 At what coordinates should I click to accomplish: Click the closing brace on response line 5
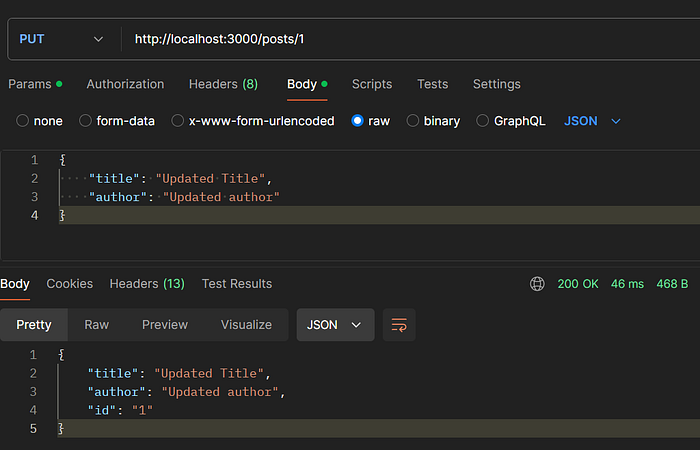coord(61,429)
